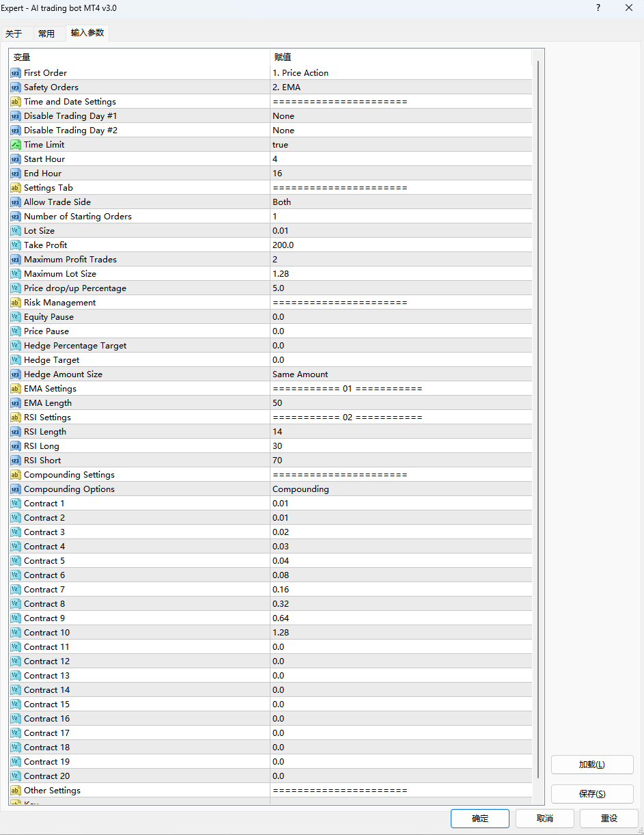Click the vertical scrollbar of parameter list

(538, 410)
